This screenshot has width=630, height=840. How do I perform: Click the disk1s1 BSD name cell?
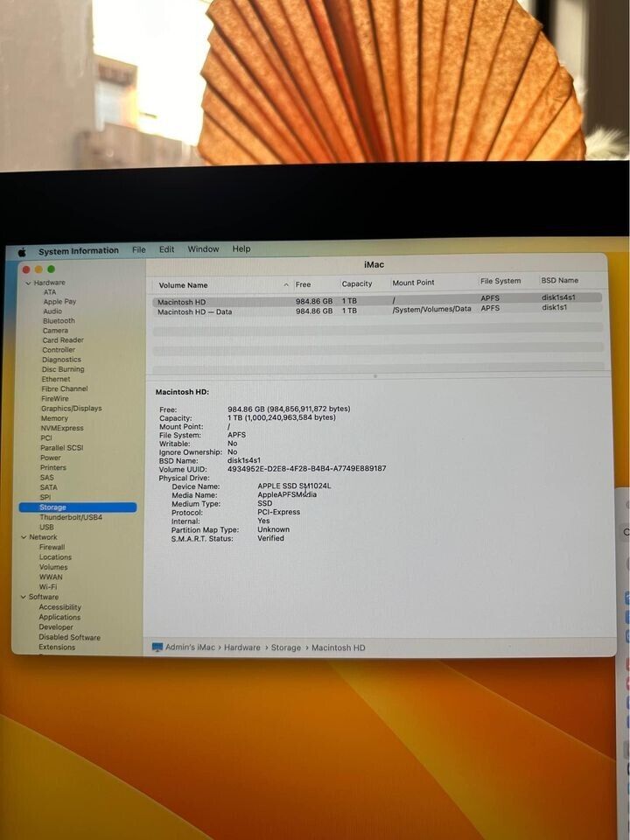point(554,307)
